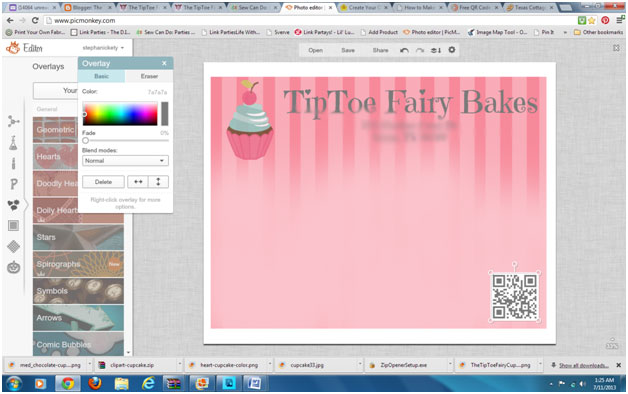This screenshot has width=628, height=394.
Task: Click the Delete button in Overlay dialog
Action: (103, 182)
